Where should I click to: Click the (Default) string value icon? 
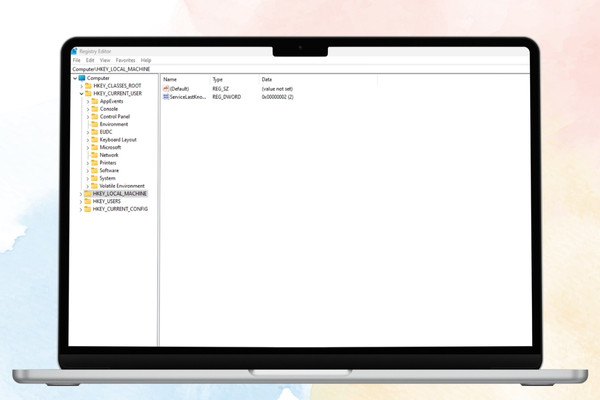click(166, 88)
